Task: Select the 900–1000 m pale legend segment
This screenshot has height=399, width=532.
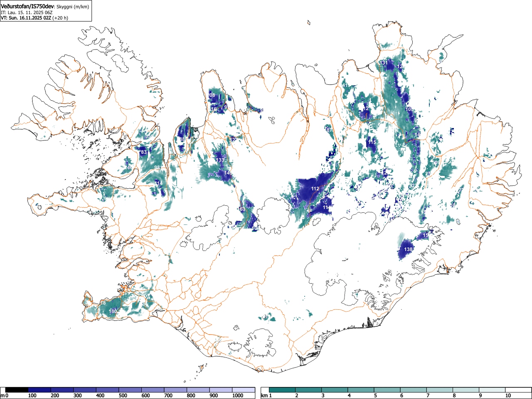Action: (221, 390)
